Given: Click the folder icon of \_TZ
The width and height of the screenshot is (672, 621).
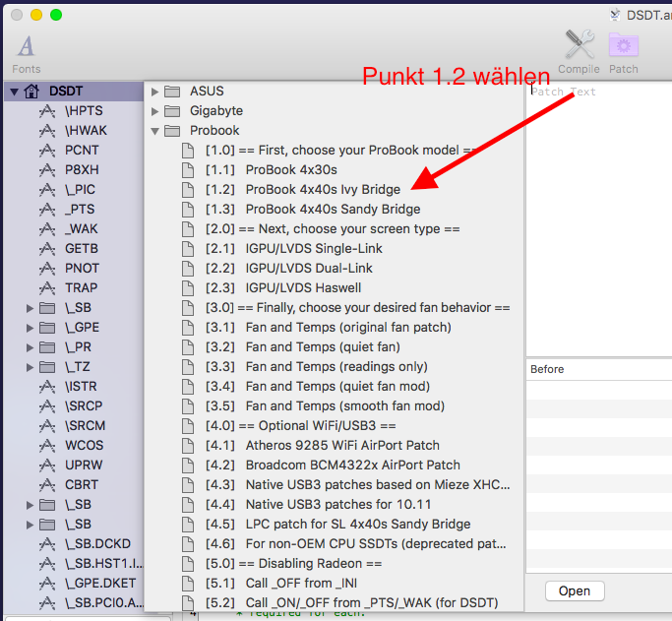Looking at the screenshot, I should click(x=47, y=367).
